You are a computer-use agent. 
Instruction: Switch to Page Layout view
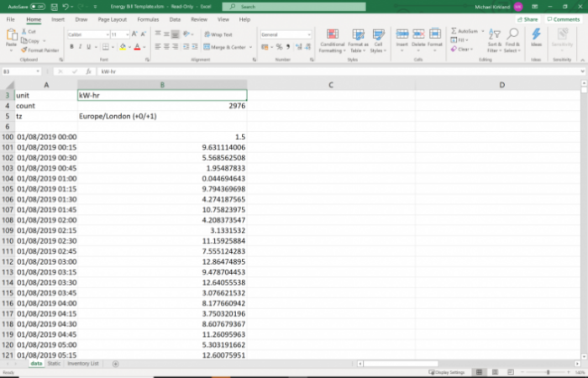[495, 372]
